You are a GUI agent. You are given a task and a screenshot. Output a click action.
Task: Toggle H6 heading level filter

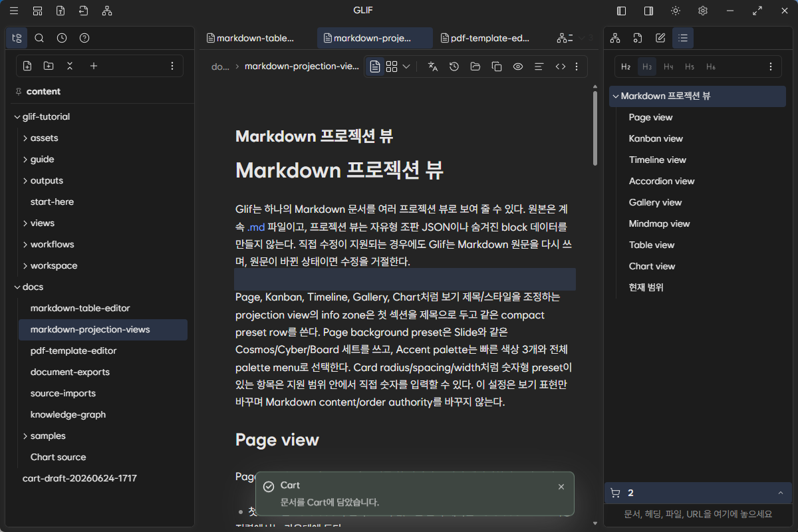[711, 66]
